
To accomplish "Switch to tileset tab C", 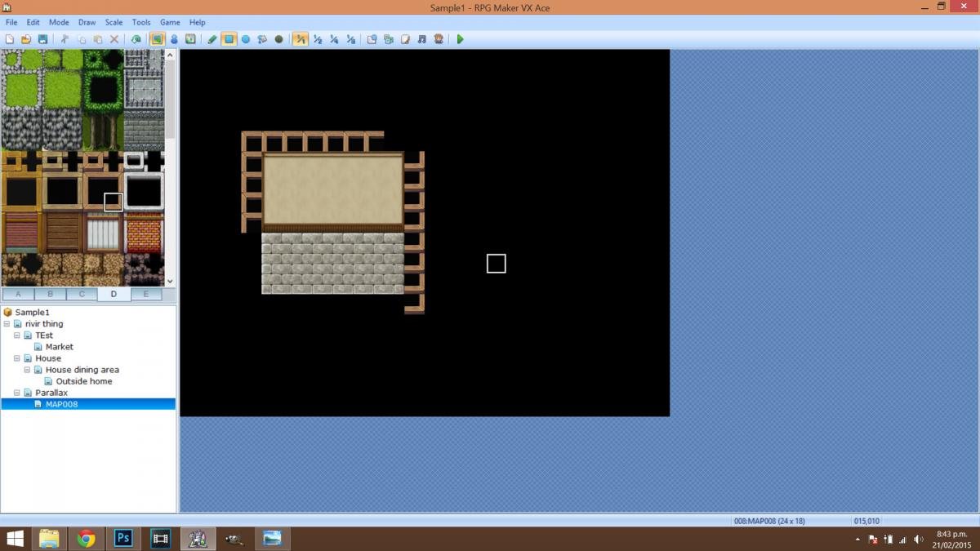I will click(x=82, y=294).
